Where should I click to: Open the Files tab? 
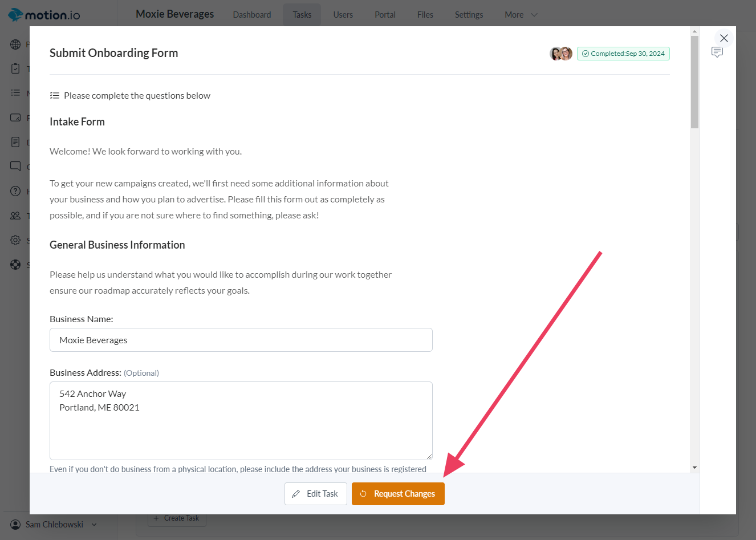[425, 15]
